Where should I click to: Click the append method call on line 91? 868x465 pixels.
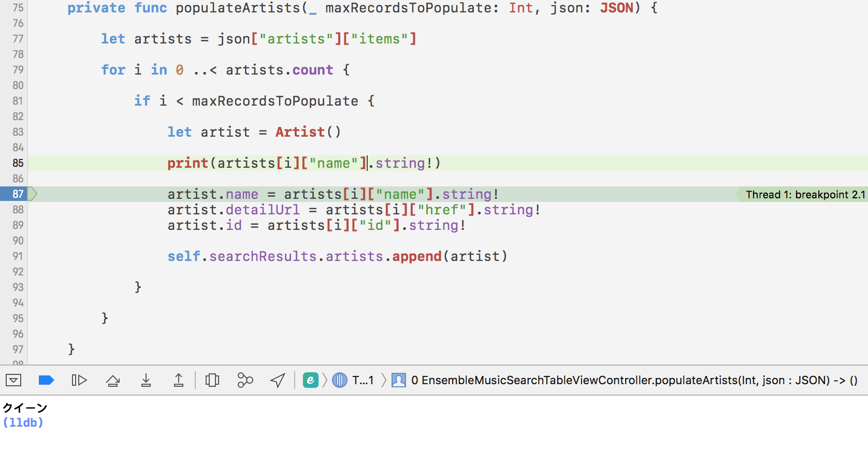tap(416, 256)
